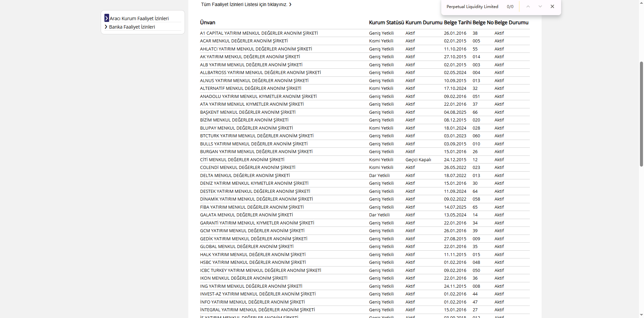Close the find-in-page search bar
The height and width of the screenshot is (318, 644).
pyautogui.click(x=552, y=6)
